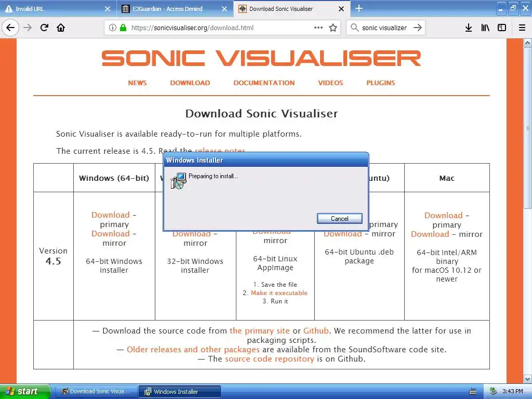Open the Firefox hamburger menu
The height and width of the screenshot is (399, 532).
pos(522,28)
